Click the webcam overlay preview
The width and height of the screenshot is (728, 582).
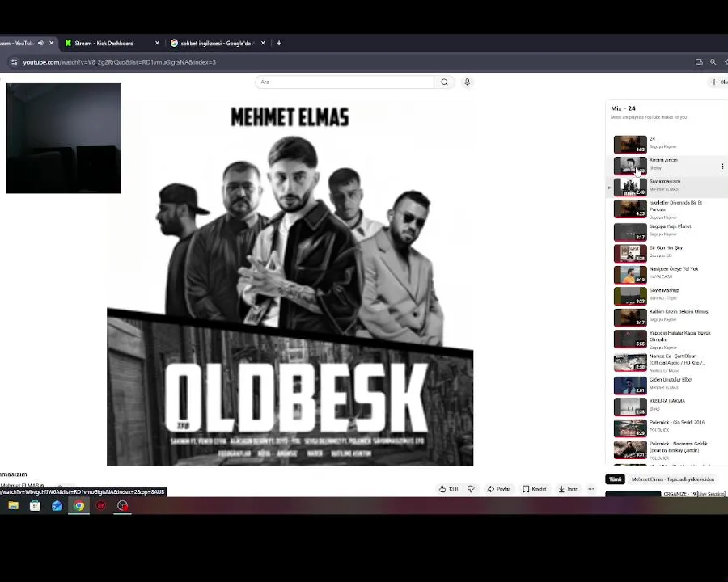64,138
